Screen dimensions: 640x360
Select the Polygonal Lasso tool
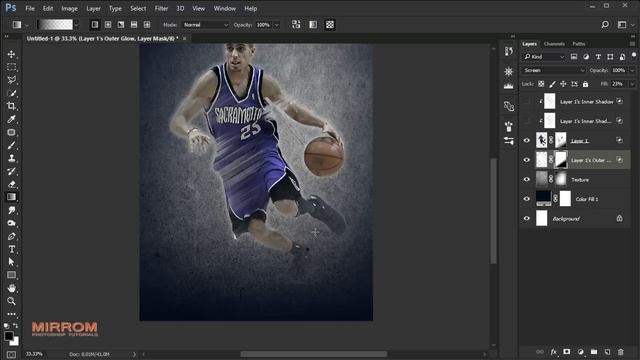[x=11, y=80]
